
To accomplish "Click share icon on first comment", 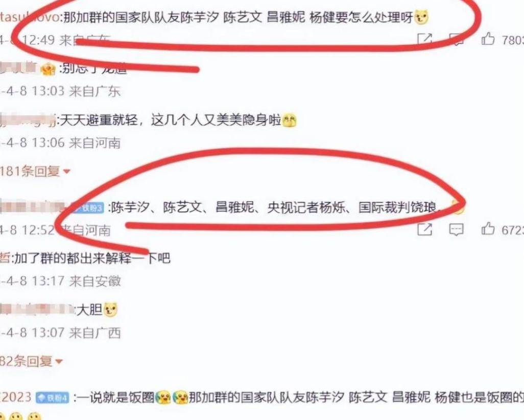I will [x=425, y=40].
